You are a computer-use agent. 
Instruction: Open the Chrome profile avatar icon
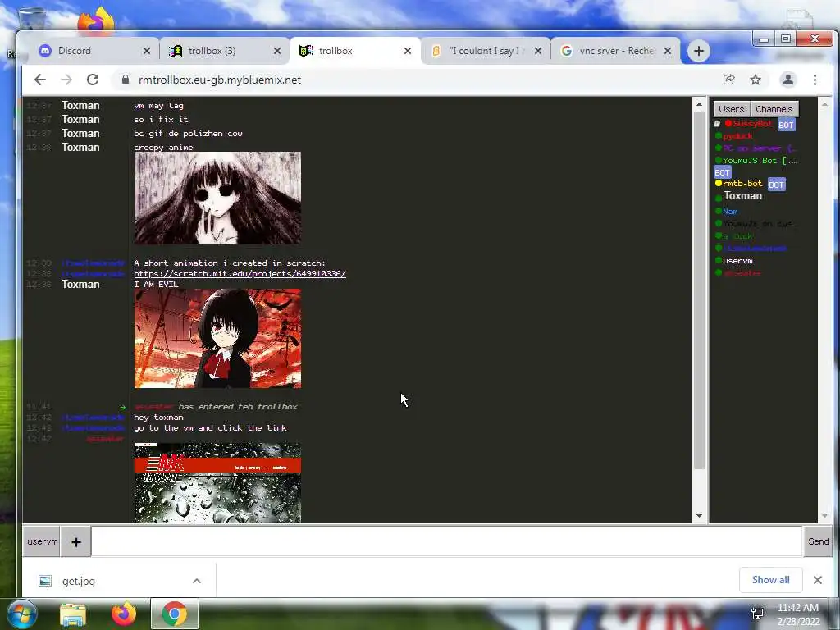click(788, 80)
